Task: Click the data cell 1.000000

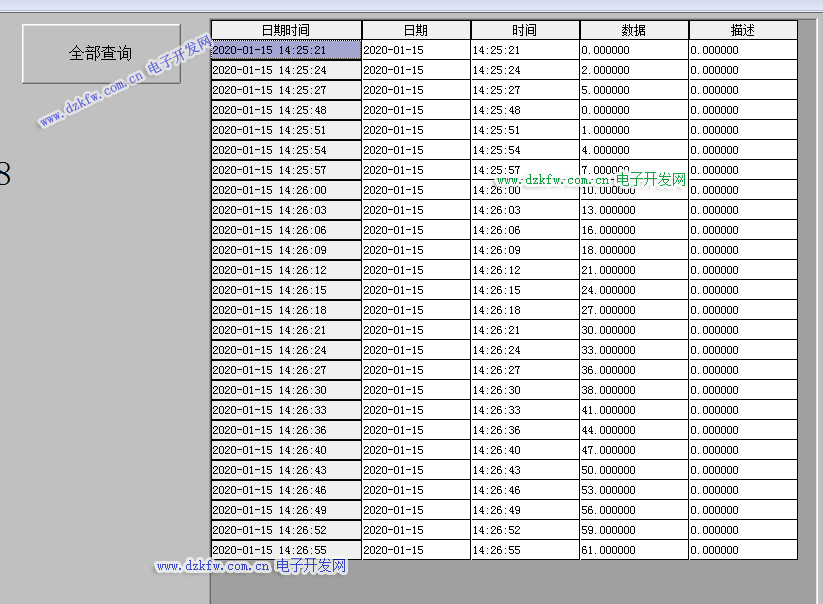Action: [x=634, y=130]
